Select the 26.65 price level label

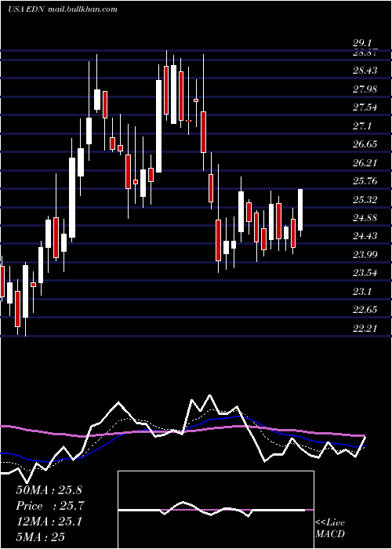365,144
